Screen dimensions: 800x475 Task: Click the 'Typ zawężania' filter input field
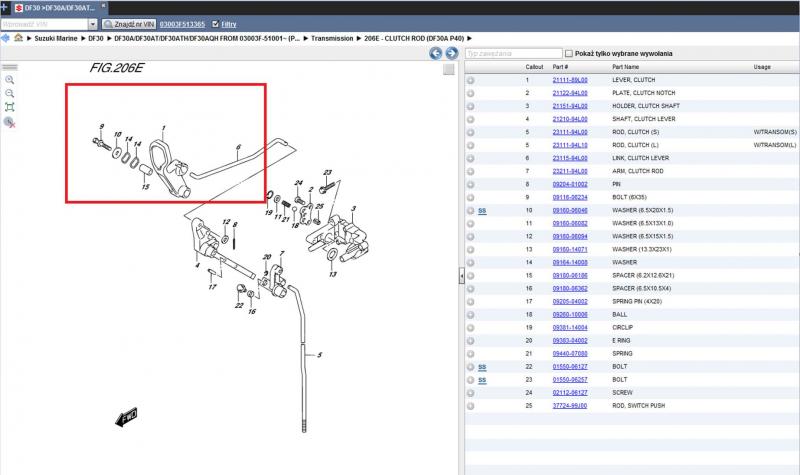click(512, 53)
